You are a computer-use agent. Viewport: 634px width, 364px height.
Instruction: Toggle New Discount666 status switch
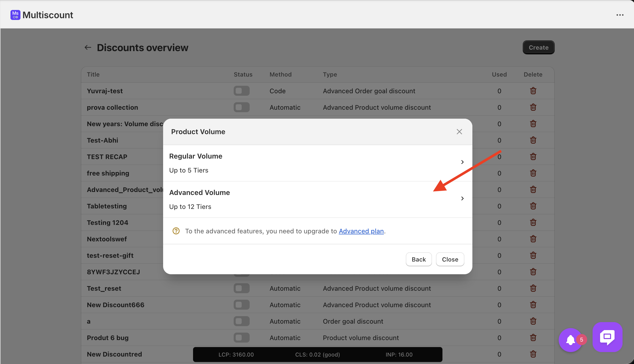click(x=242, y=305)
